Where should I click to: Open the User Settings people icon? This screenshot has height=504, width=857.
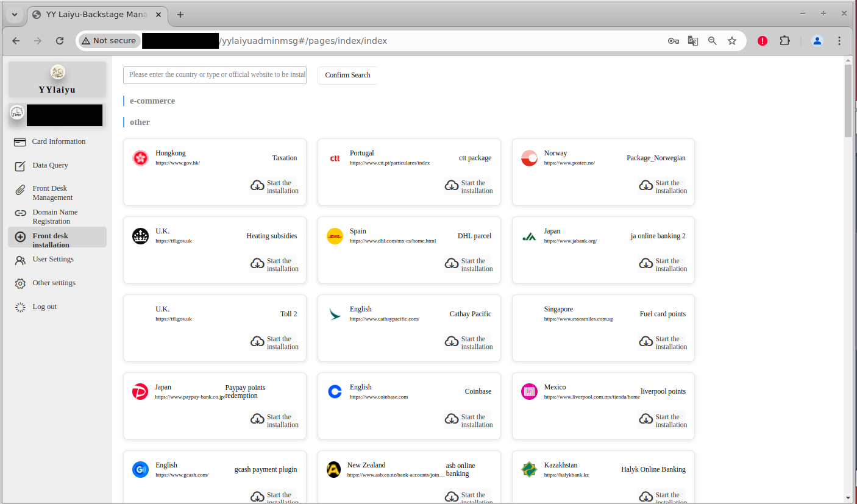pyautogui.click(x=20, y=260)
